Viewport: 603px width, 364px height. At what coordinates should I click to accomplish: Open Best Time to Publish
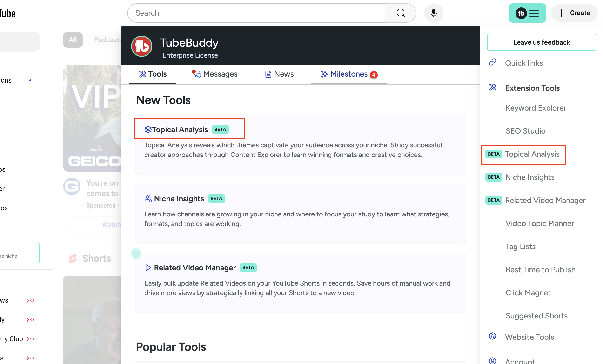[540, 270]
